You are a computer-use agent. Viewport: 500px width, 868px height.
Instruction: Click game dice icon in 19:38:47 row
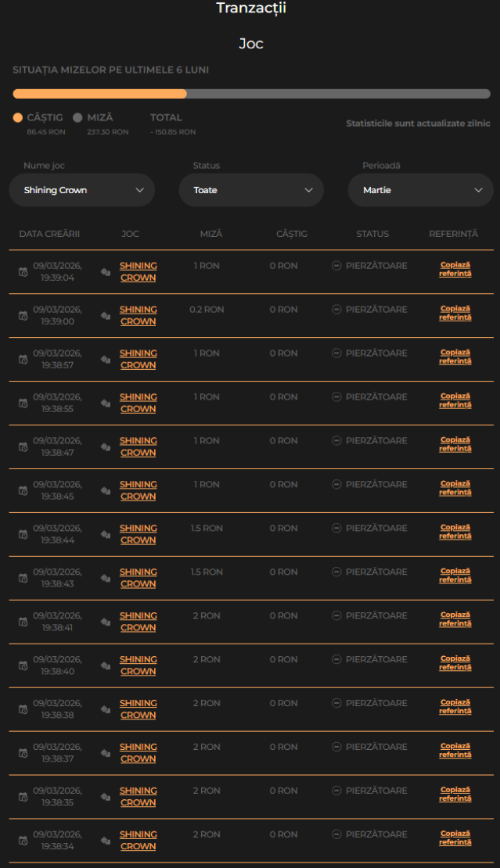(106, 447)
